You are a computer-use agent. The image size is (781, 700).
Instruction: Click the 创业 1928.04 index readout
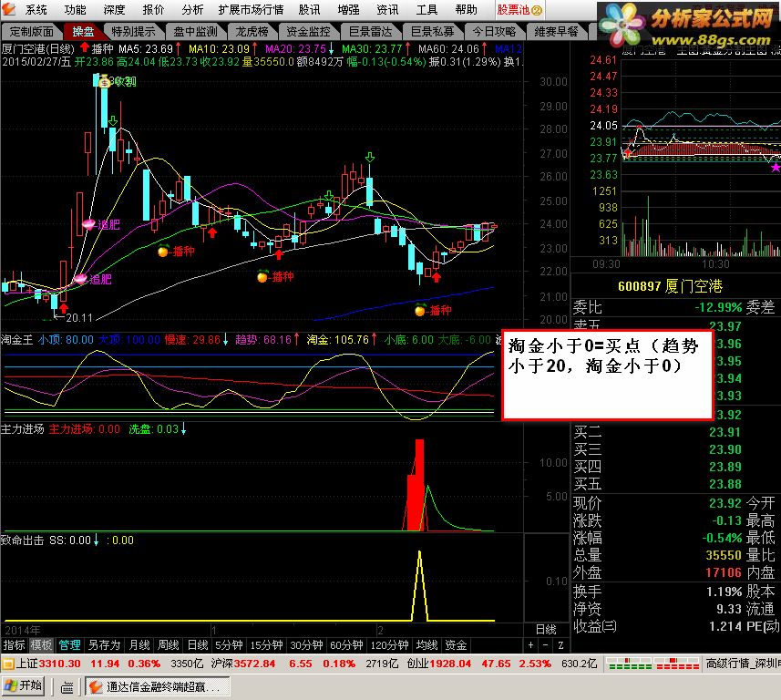439,664
